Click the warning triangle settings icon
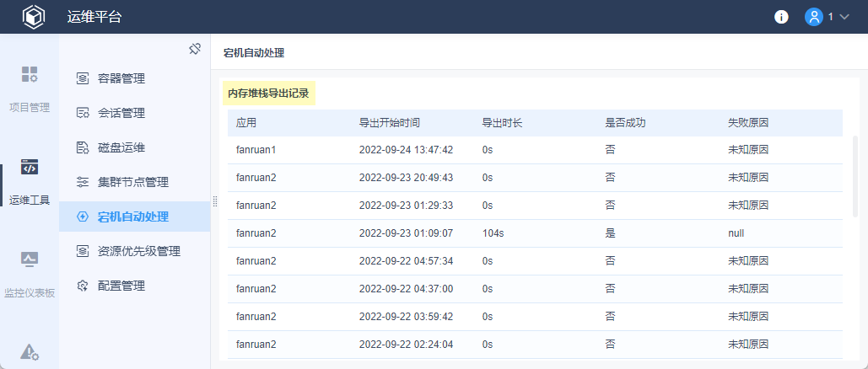 (30, 352)
